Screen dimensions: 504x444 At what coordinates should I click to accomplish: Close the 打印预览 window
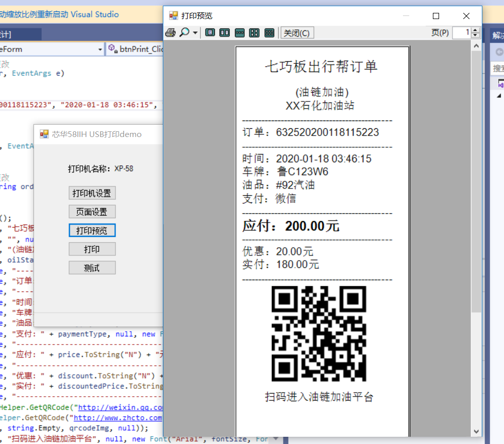point(466,16)
